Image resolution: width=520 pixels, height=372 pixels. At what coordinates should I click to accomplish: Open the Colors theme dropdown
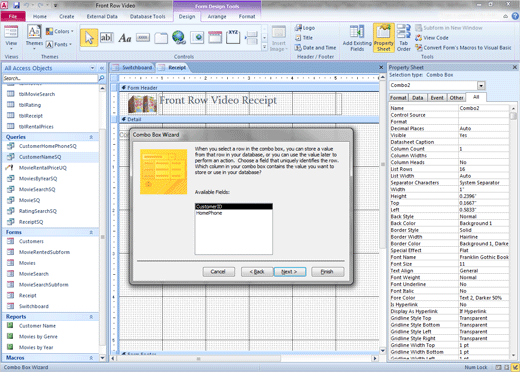pyautogui.click(x=60, y=31)
